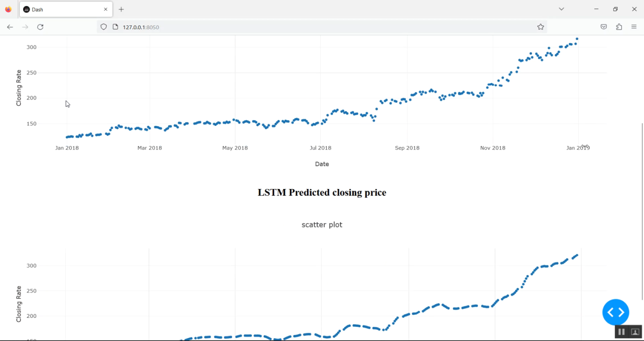Click the tracking protection shield icon
The width and height of the screenshot is (644, 341).
pos(103,27)
